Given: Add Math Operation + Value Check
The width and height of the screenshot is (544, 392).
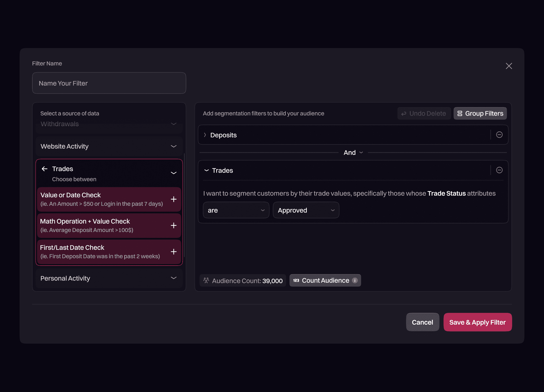Looking at the screenshot, I should [x=173, y=225].
